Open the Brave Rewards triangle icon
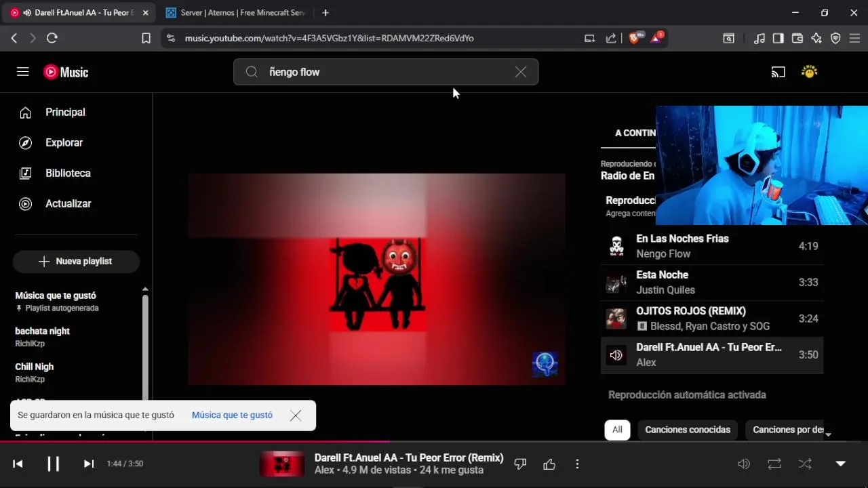Image resolution: width=868 pixels, height=488 pixels. (656, 38)
